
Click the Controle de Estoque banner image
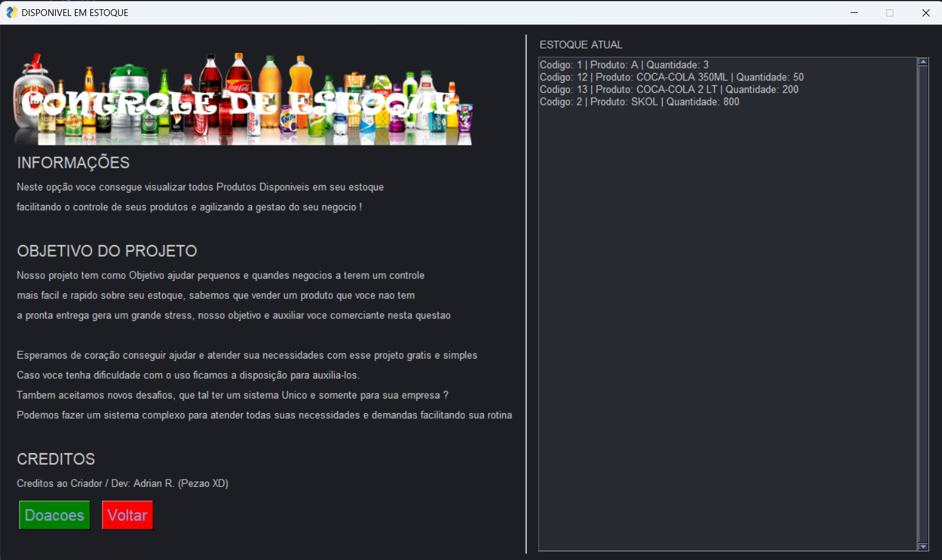[x=243, y=99]
